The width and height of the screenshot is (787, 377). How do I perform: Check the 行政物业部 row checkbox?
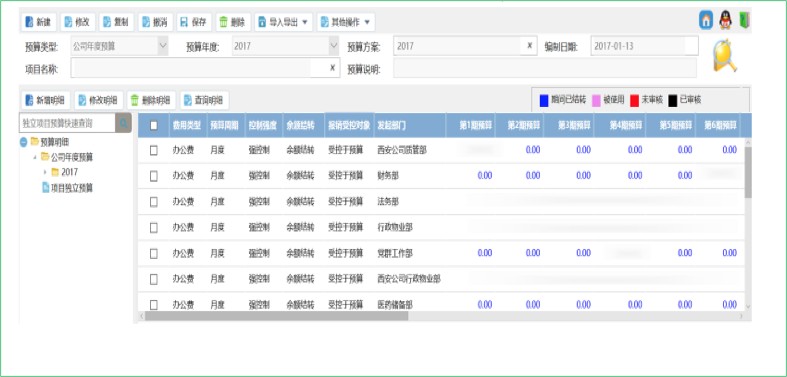pos(154,227)
